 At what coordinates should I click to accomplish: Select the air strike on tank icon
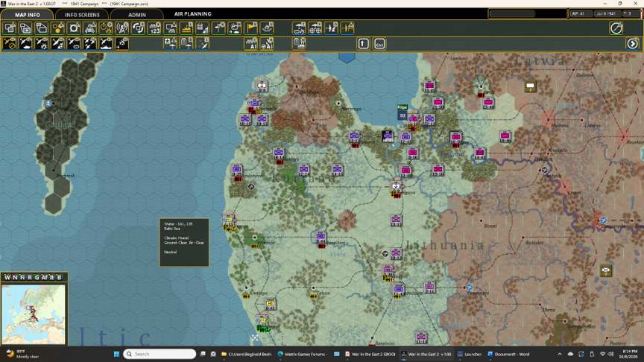click(26, 43)
